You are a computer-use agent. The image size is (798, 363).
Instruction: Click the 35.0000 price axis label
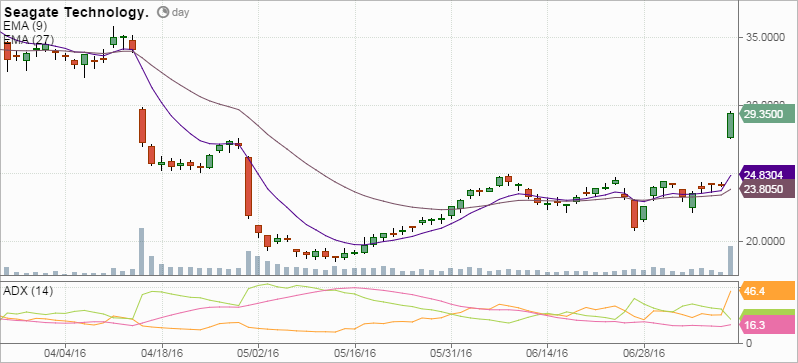click(x=764, y=37)
